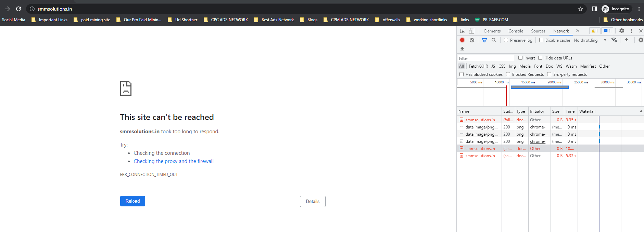
Task: Stop recording network log
Action: pyautogui.click(x=462, y=40)
